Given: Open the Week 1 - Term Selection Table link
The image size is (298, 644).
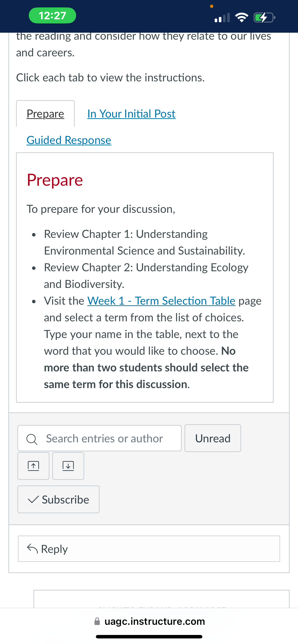Looking at the screenshot, I should tap(161, 301).
